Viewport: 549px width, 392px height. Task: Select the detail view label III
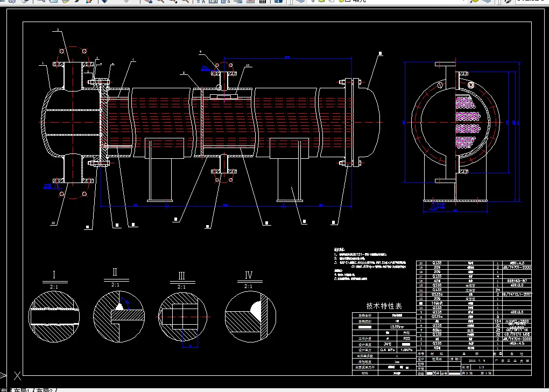click(x=181, y=276)
